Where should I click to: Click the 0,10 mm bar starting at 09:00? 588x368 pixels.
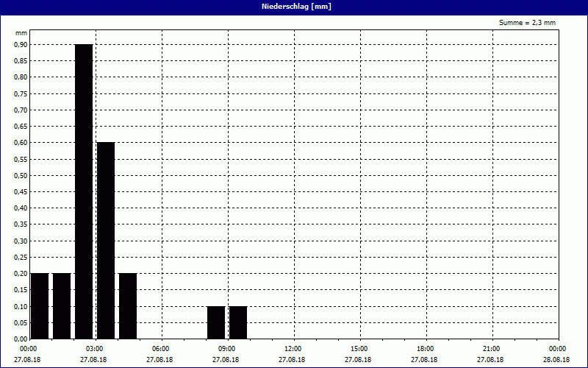[238, 322]
